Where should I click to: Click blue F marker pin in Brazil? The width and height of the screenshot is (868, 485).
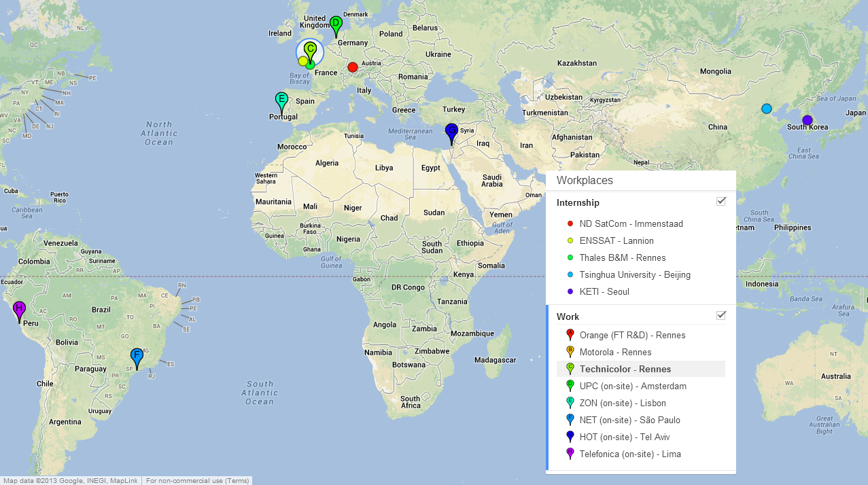pos(137,357)
